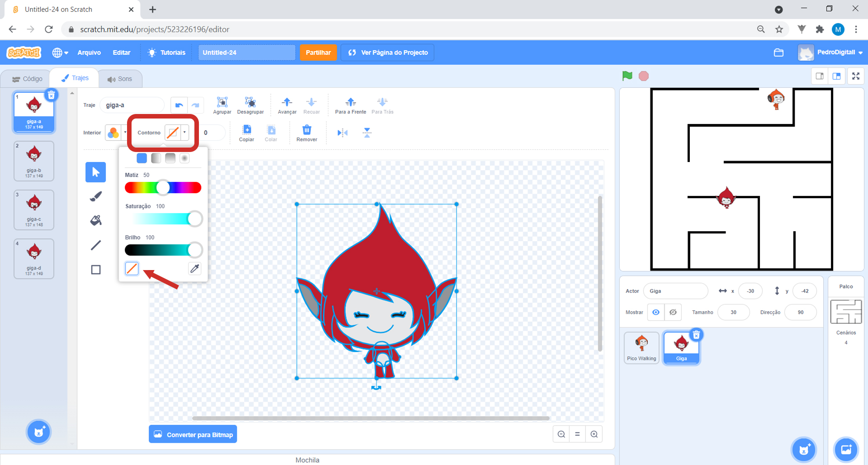Zoom out of the costume canvas
The width and height of the screenshot is (868, 465).
[x=561, y=434]
